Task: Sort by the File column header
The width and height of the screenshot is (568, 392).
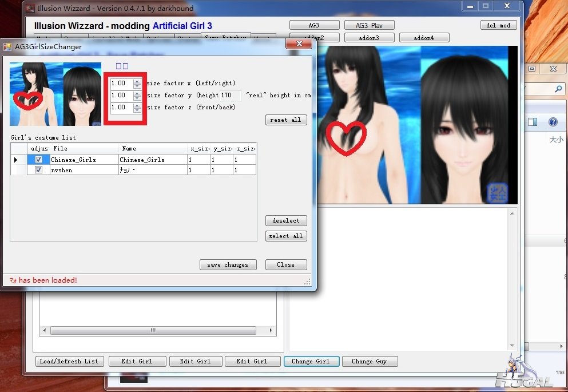Action: pyautogui.click(x=84, y=148)
